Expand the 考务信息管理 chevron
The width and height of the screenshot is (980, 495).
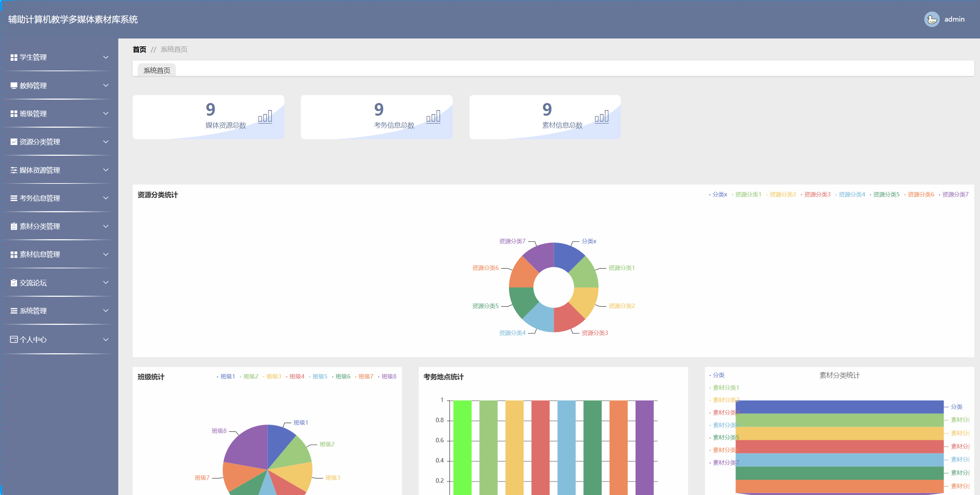coord(106,198)
